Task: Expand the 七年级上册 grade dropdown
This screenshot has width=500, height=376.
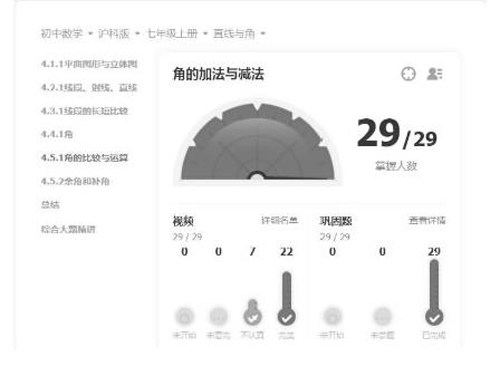Action: pos(177,34)
